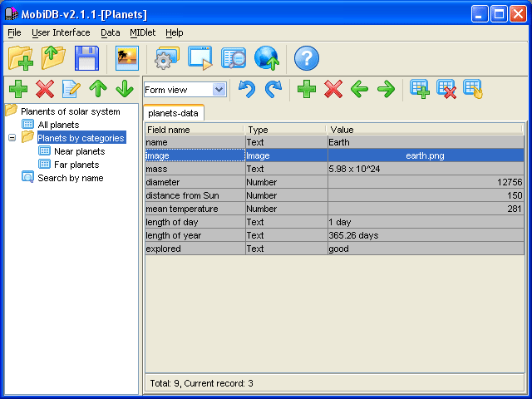Select Far planets tree item
Screen dimensions: 532x399
(x=76, y=165)
